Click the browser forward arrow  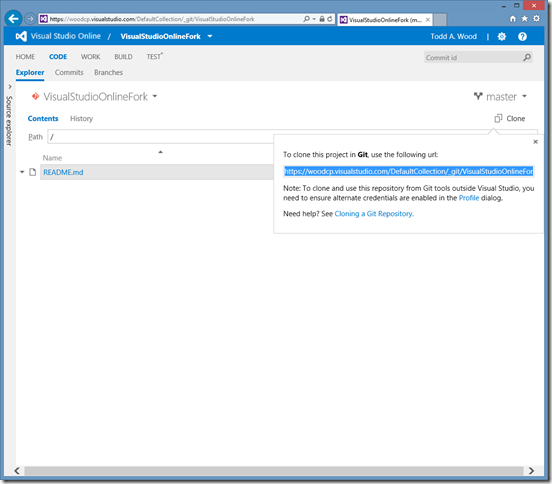pyautogui.click(x=30, y=19)
